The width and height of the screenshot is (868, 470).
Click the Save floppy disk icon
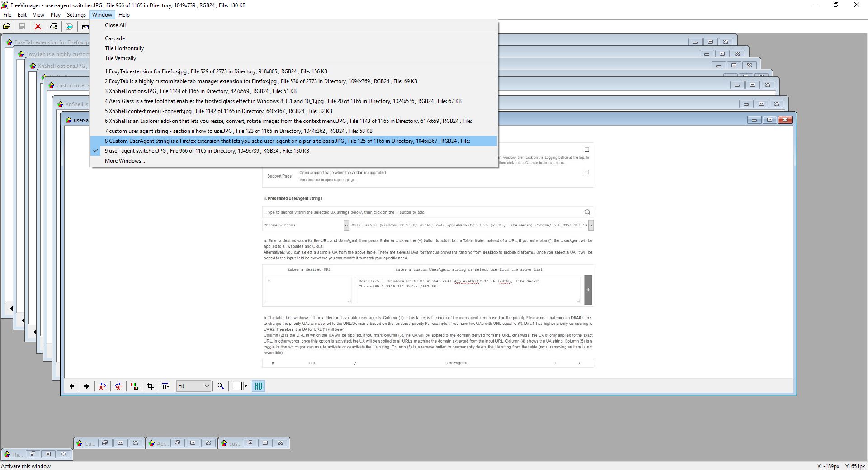(22, 26)
